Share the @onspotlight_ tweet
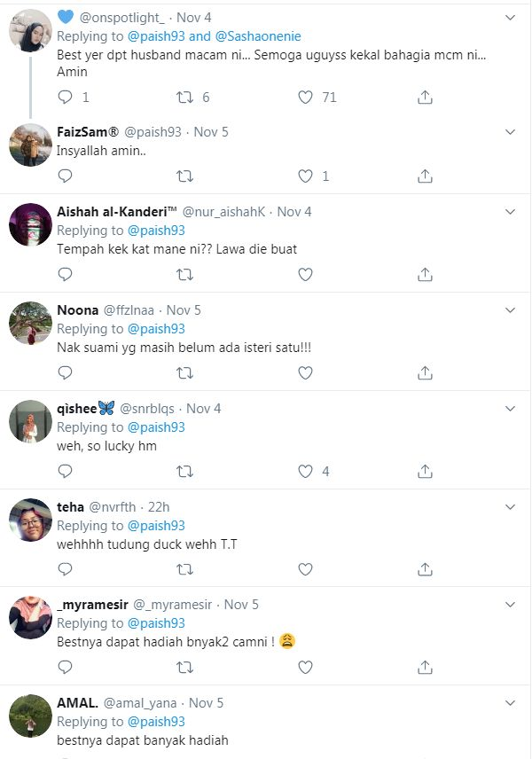532x759 pixels. 425,98
